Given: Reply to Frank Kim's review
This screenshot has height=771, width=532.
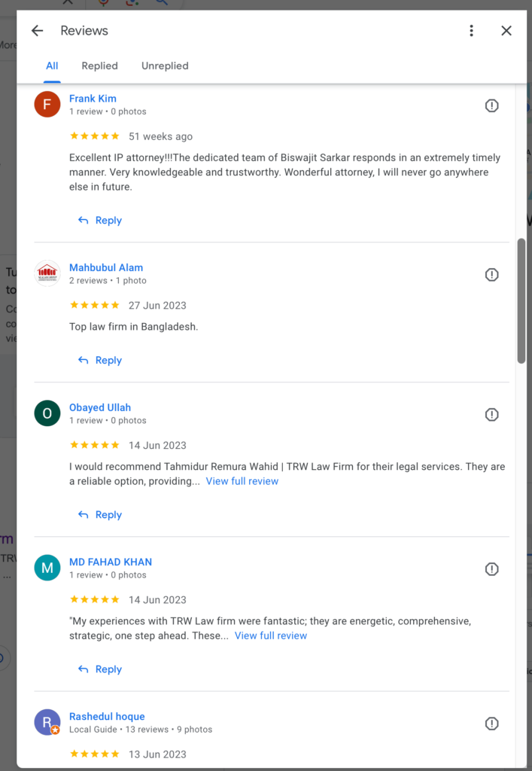Looking at the screenshot, I should tap(100, 221).
